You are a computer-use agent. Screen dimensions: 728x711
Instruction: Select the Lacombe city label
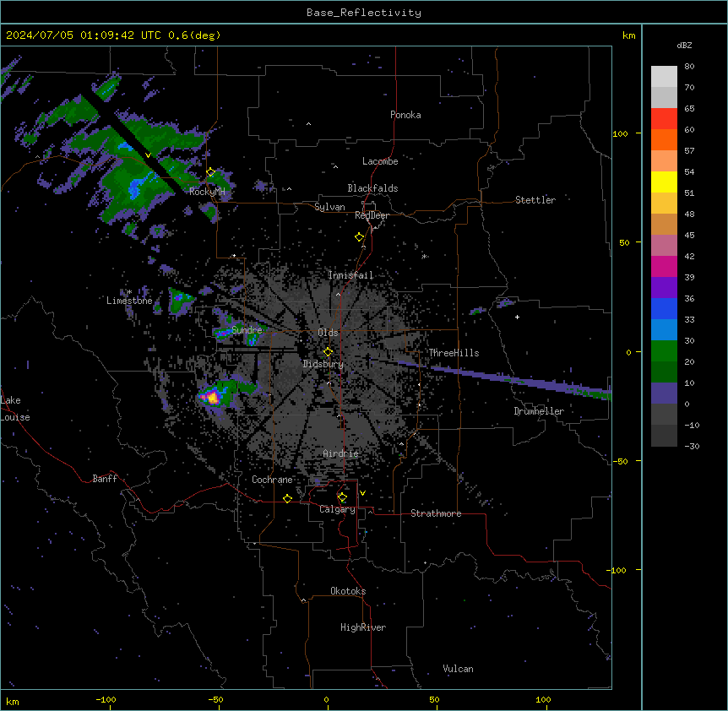click(x=380, y=161)
